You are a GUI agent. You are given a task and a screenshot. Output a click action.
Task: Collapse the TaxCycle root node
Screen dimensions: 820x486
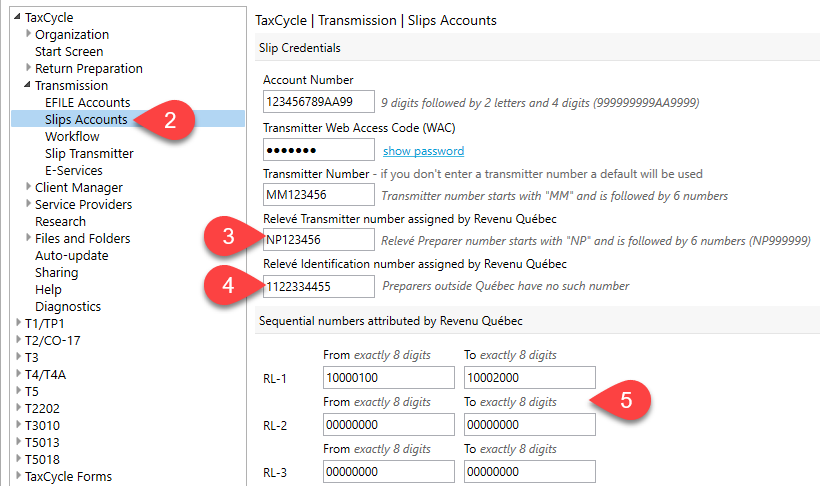pos(17,17)
